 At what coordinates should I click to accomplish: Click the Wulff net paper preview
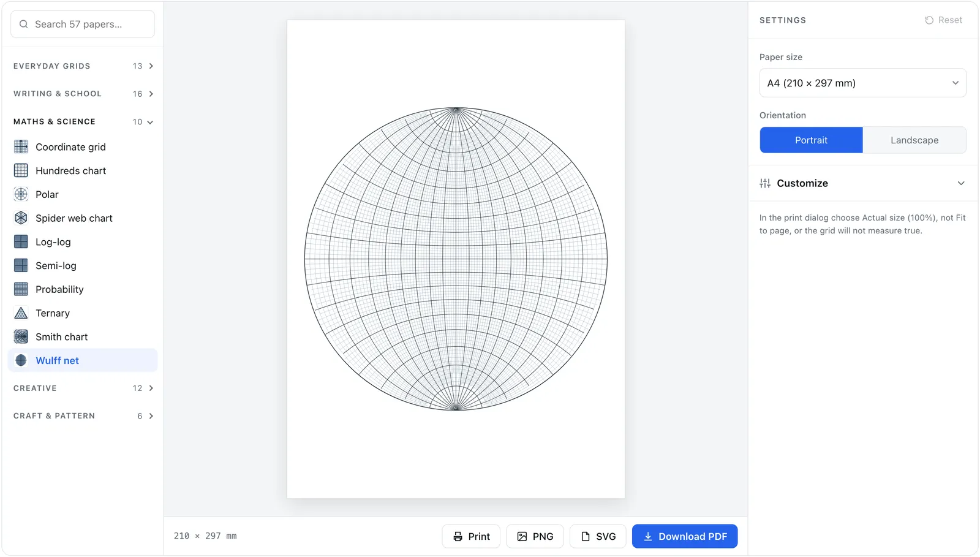coord(456,259)
